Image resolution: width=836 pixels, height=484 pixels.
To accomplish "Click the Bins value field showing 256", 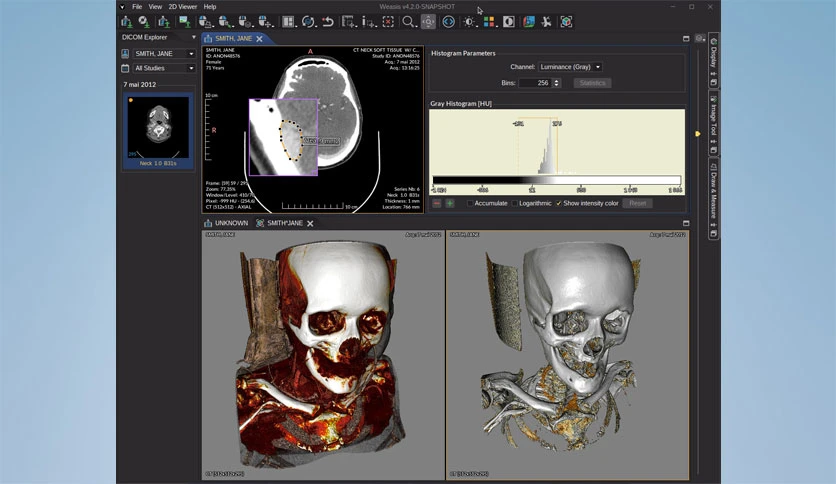I will pyautogui.click(x=536, y=83).
